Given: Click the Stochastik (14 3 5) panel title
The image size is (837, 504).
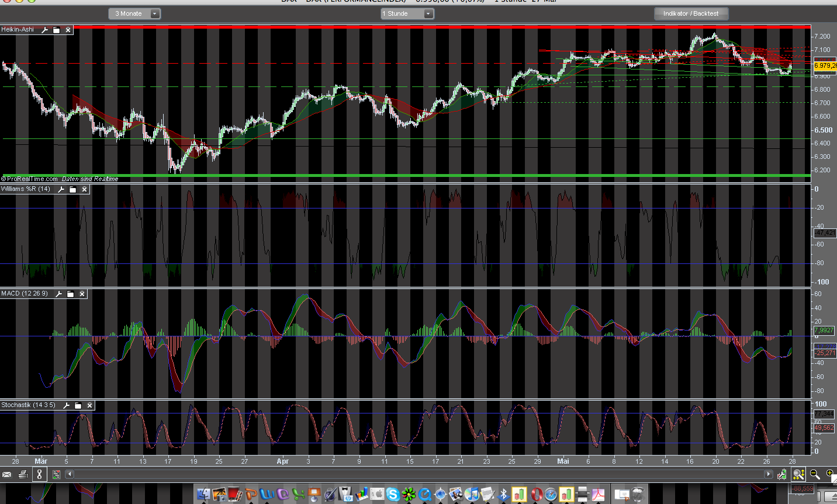Looking at the screenshot, I should point(28,405).
